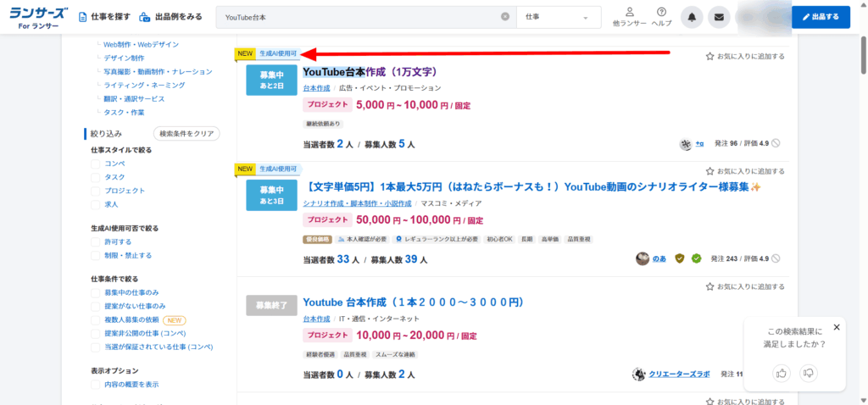The height and width of the screenshot is (405, 868).
Task: Toggle 内容の概要を表示 display option
Action: pos(96,384)
